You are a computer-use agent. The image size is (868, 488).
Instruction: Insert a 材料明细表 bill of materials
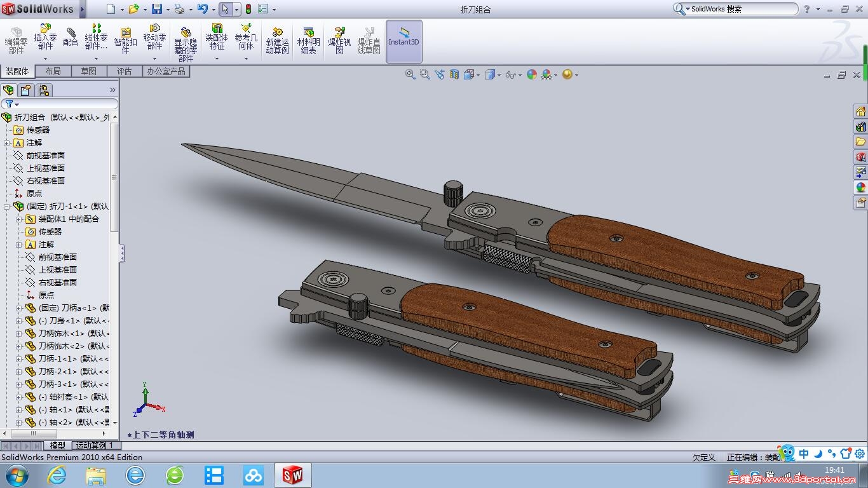pyautogui.click(x=309, y=40)
